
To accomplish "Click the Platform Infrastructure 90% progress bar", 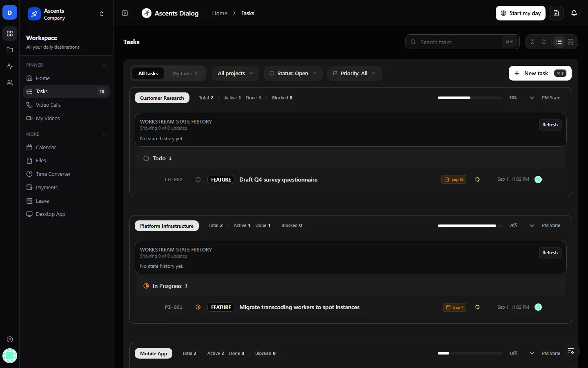I will coord(470,226).
